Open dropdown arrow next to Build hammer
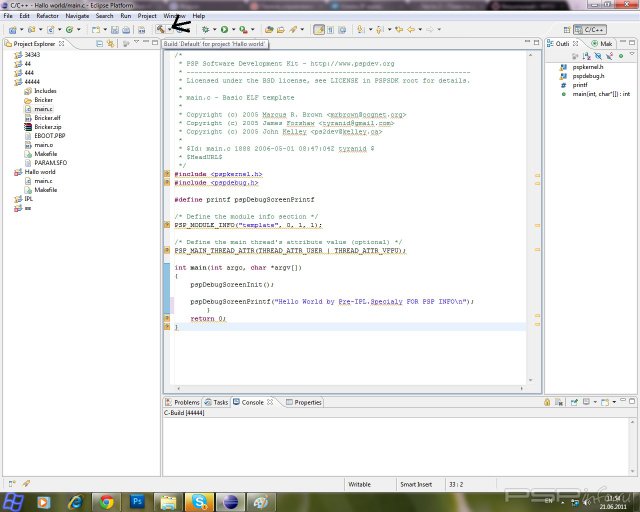The height and width of the screenshot is (512, 640). [170, 30]
